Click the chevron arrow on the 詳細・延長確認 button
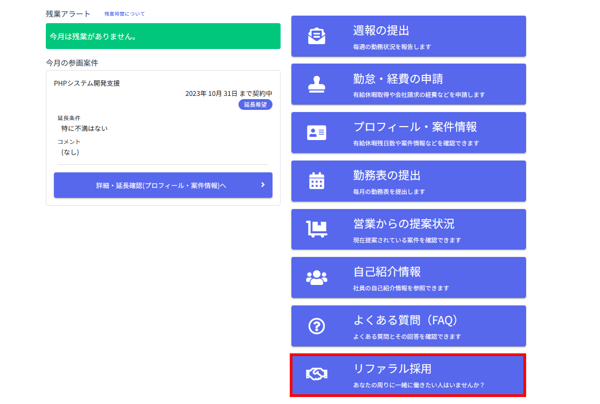The width and height of the screenshot is (600, 404). pos(263,185)
